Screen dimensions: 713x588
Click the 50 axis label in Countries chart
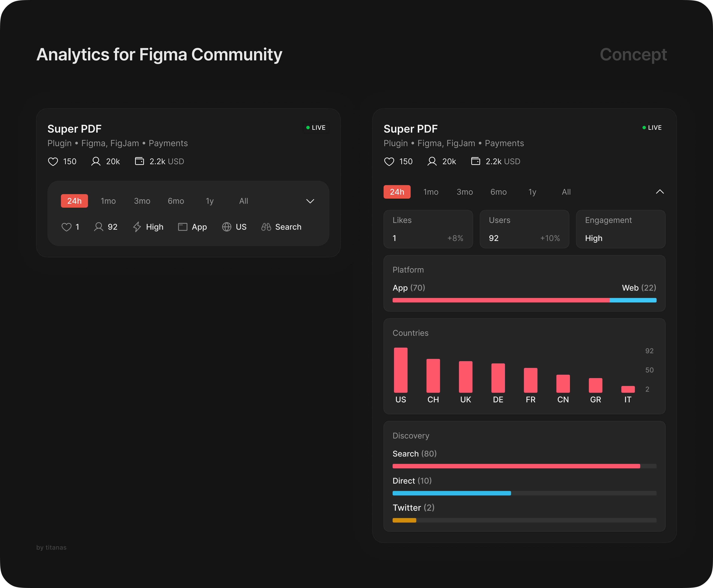(649, 370)
